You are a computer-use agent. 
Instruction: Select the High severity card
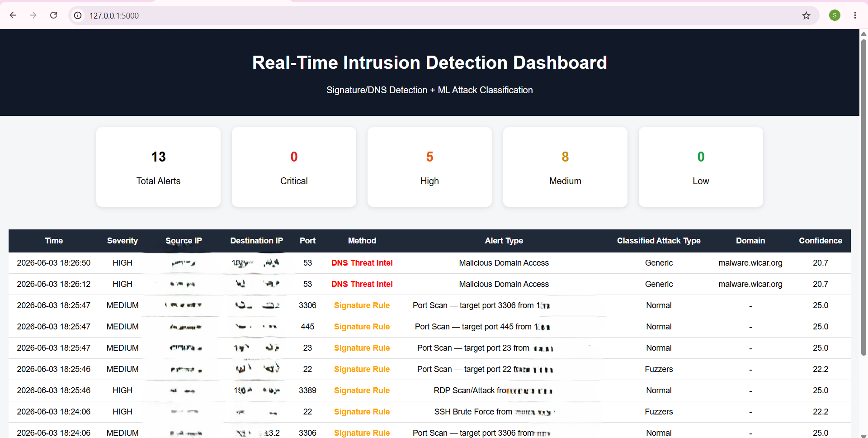click(429, 167)
